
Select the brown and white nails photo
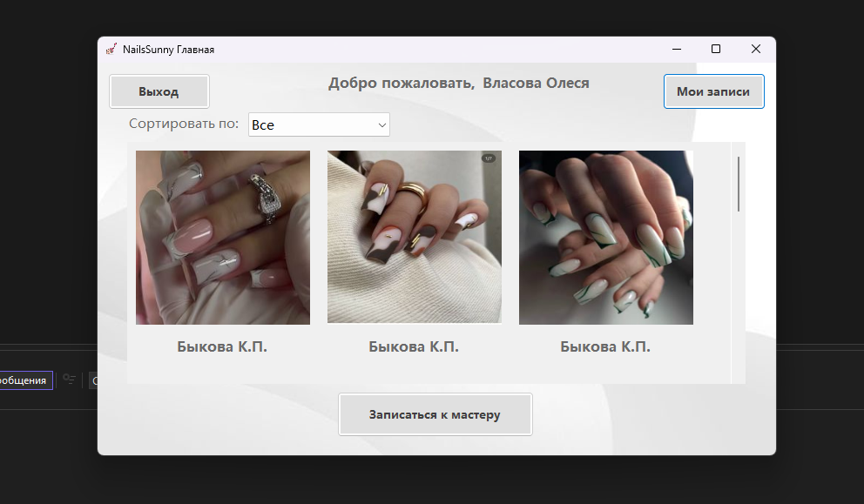click(x=415, y=237)
